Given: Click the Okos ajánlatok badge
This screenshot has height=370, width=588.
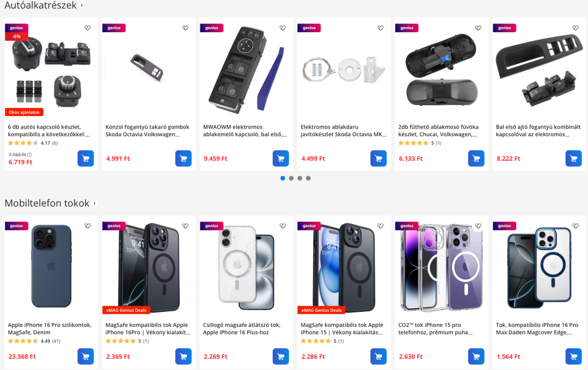Looking at the screenshot, I should click(x=24, y=112).
